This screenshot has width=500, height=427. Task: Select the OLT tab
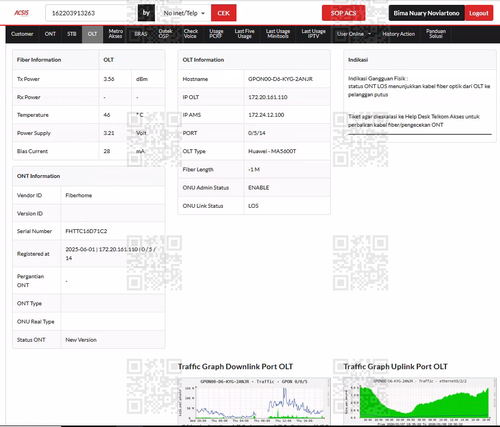92,34
